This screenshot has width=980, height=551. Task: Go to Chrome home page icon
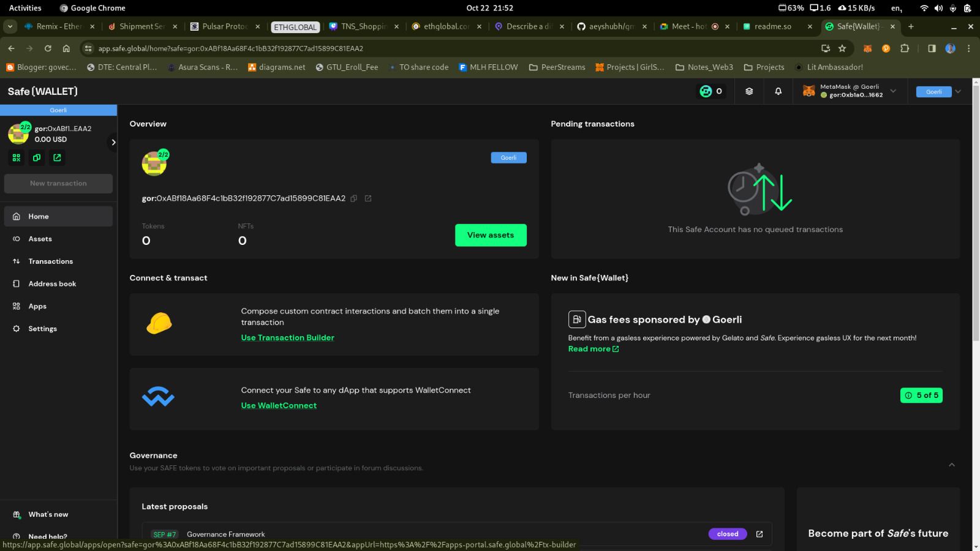pyautogui.click(x=66, y=48)
